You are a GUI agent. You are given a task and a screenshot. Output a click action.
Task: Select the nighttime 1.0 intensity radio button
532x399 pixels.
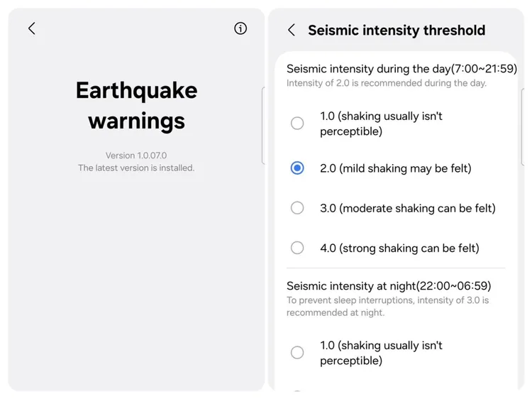pyautogui.click(x=297, y=353)
